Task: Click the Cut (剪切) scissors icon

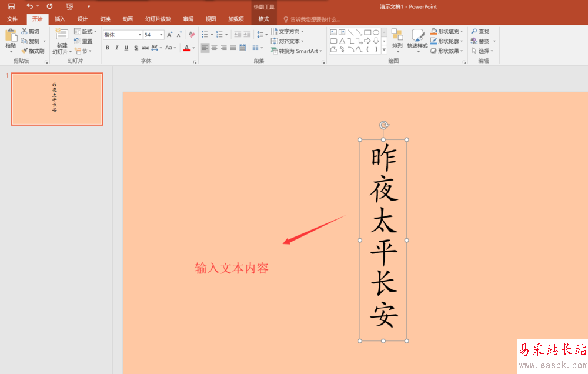Action: pyautogui.click(x=25, y=31)
